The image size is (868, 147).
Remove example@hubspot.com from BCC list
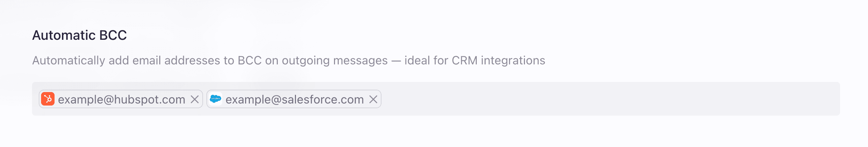pyautogui.click(x=195, y=99)
